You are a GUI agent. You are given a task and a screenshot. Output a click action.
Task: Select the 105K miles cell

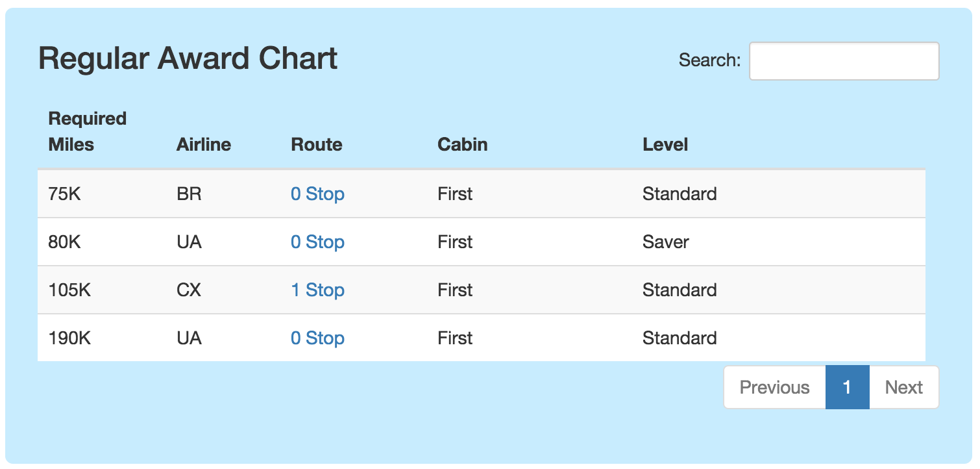(x=69, y=290)
